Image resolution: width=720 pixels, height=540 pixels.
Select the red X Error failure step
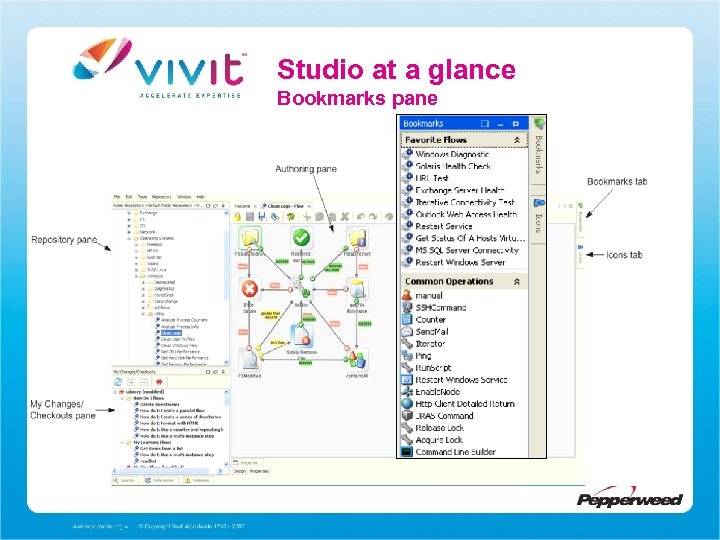pyautogui.click(x=249, y=290)
